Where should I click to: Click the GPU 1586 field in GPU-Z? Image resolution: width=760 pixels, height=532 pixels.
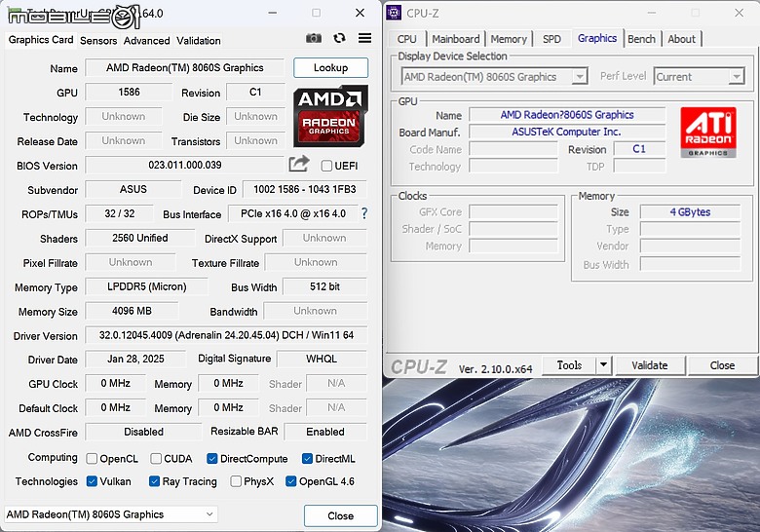pos(129,92)
